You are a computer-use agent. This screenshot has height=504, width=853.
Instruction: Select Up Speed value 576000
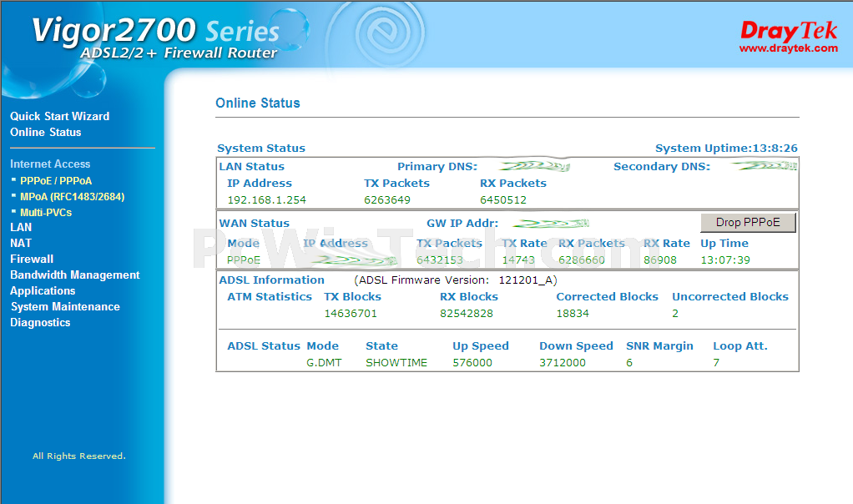tap(472, 363)
